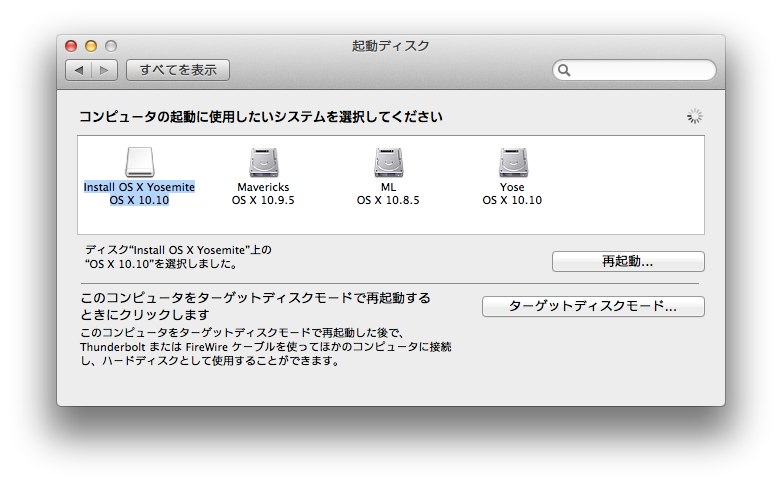Click the すべてを表示 button
Viewport: 782px width, 485px height.
(178, 70)
